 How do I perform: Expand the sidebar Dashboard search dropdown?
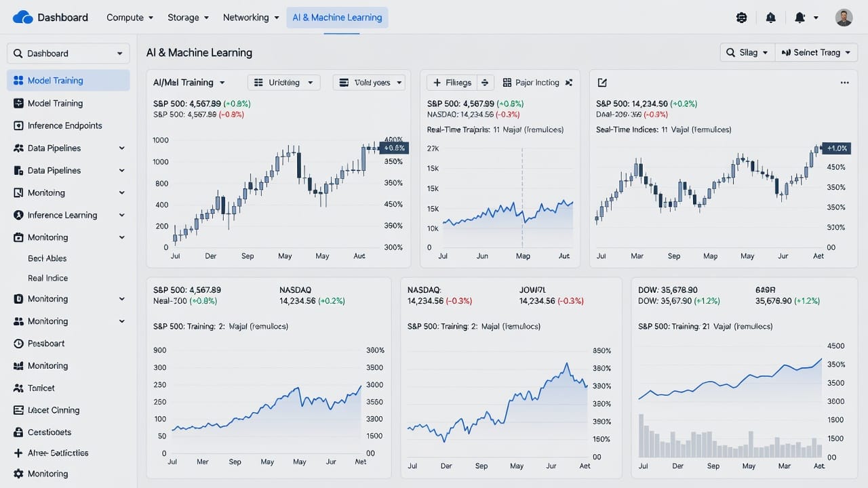tap(68, 54)
